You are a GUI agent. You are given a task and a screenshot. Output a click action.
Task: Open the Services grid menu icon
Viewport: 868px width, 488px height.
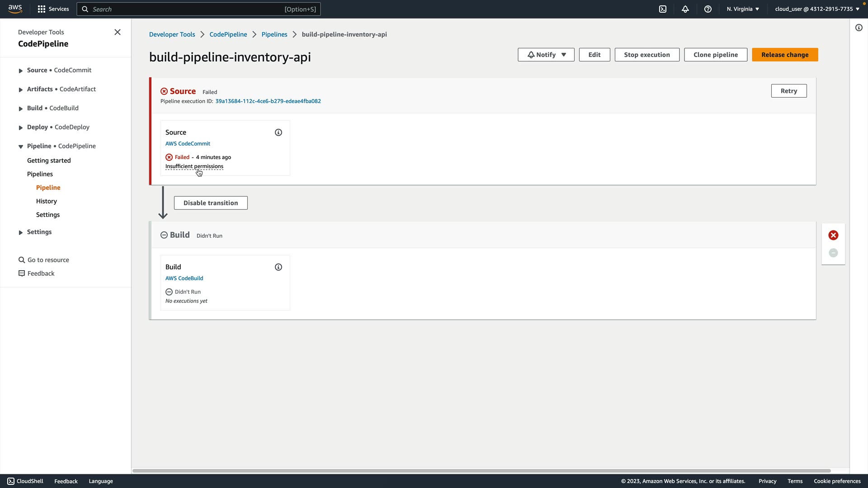pyautogui.click(x=42, y=9)
